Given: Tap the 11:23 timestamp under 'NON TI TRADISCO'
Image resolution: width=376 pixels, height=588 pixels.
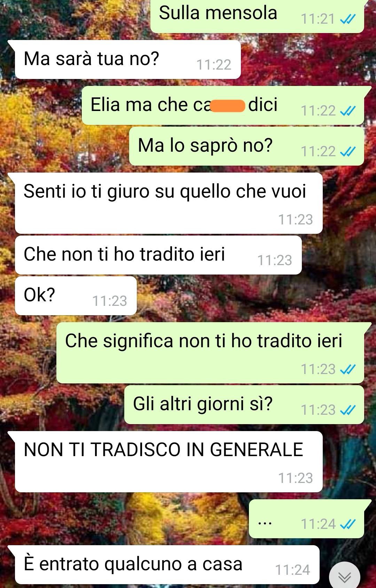Looking at the screenshot, I should coord(296,478).
